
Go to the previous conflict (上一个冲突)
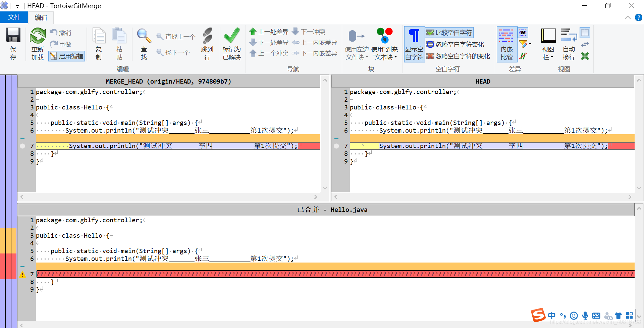[x=269, y=53]
